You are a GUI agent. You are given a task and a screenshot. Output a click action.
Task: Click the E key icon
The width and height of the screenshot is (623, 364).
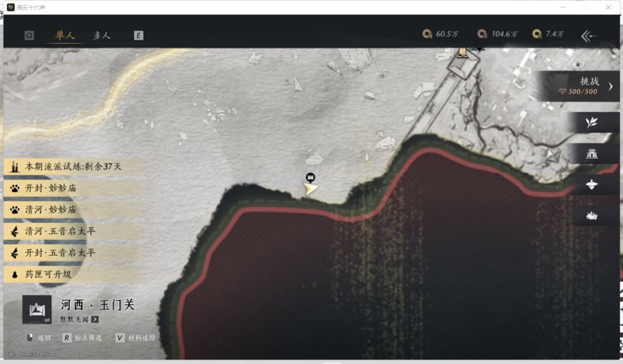click(138, 35)
